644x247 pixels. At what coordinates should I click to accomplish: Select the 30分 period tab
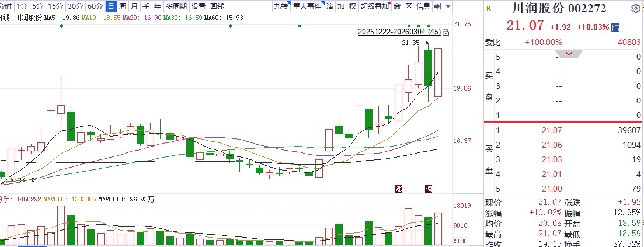tap(75, 6)
